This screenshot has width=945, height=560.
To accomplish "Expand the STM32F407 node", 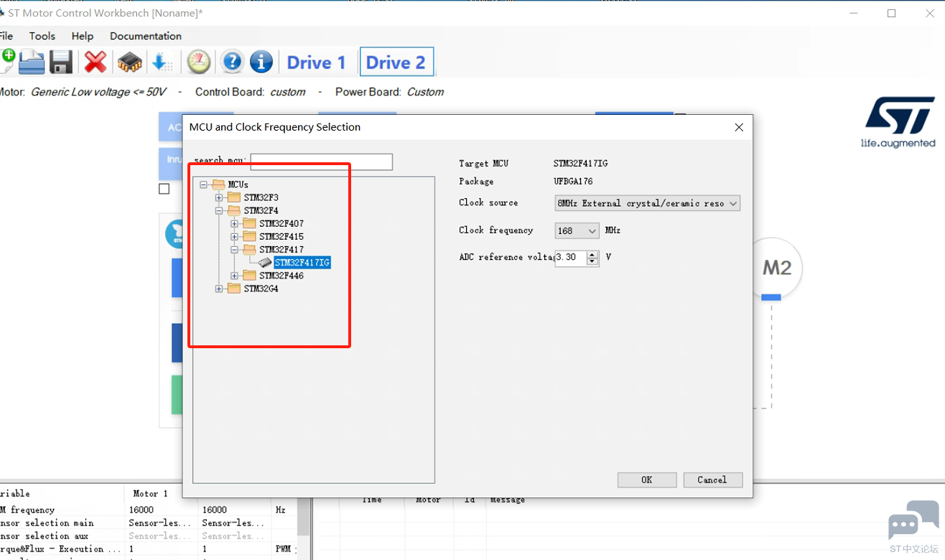I will 235,224.
